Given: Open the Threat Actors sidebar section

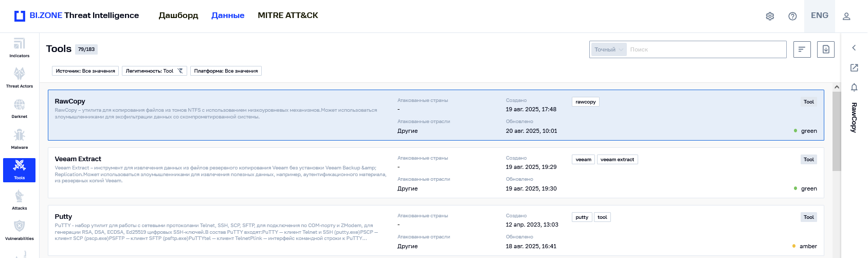Looking at the screenshot, I should coord(20,78).
